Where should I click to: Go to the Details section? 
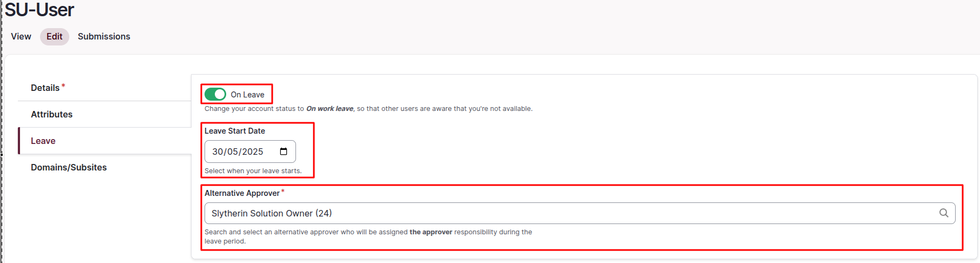tap(45, 88)
